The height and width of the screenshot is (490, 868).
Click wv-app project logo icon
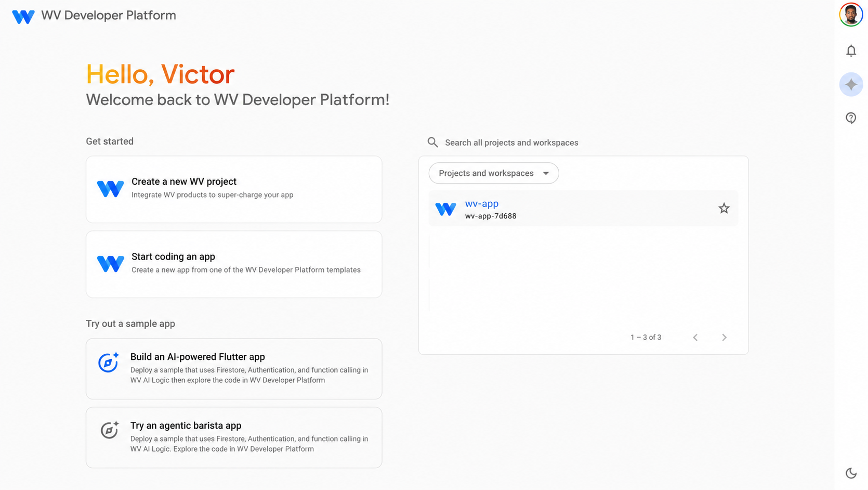pos(445,209)
